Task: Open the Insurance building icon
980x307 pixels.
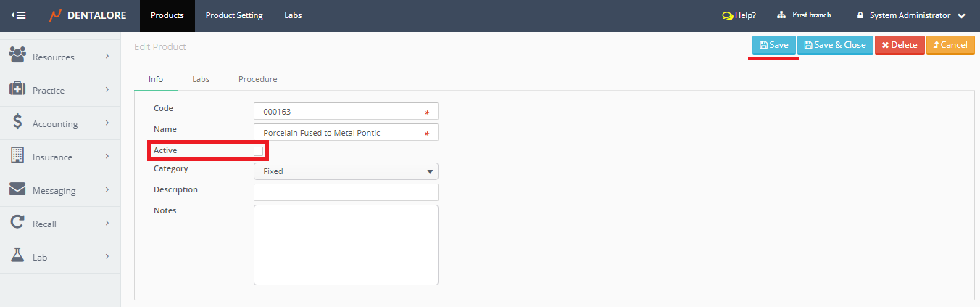Action: point(17,156)
